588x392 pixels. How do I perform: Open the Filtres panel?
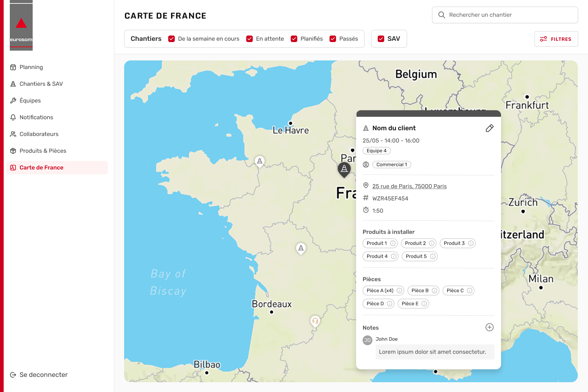point(556,39)
